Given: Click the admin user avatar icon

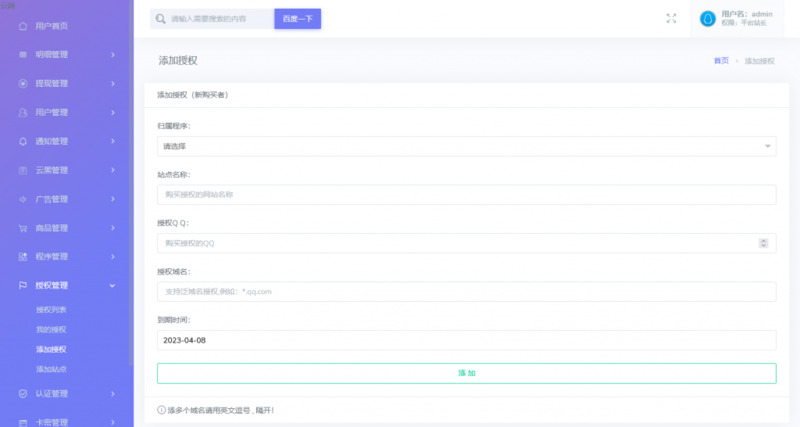Looking at the screenshot, I should [x=708, y=18].
